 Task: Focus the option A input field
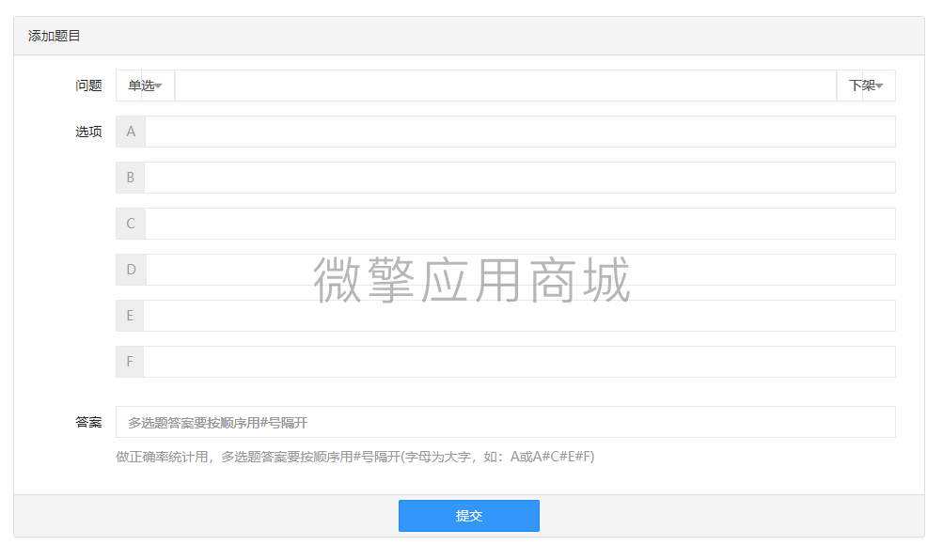520,132
